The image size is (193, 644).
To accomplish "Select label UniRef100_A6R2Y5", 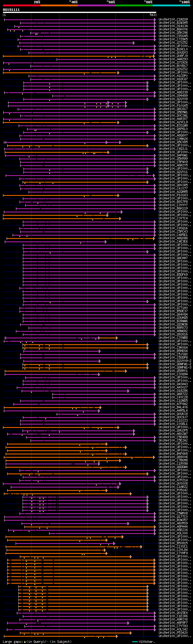I will click(173, 165).
